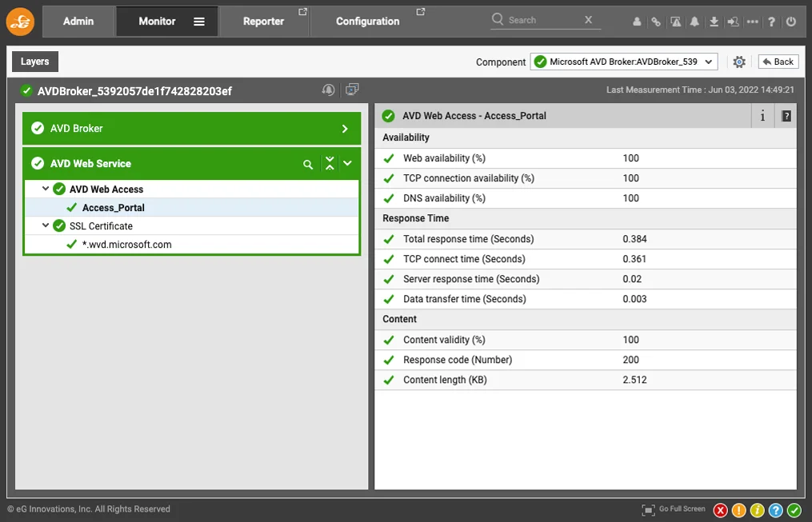Select the Layers tab

[x=34, y=62]
